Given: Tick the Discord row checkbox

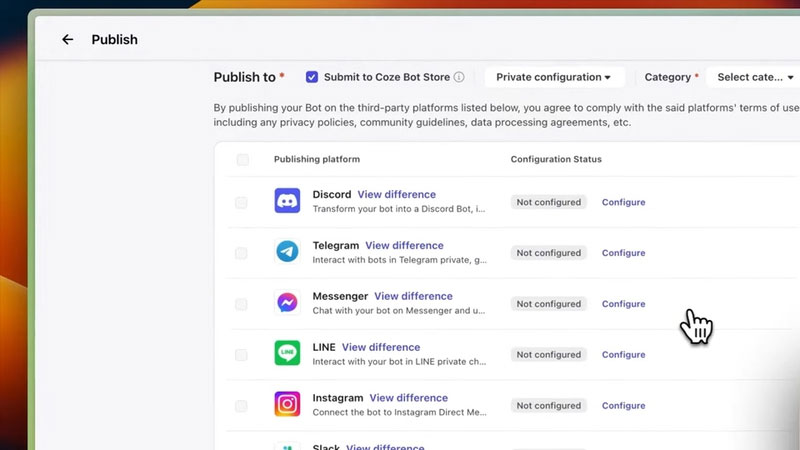Looking at the screenshot, I should (241, 202).
